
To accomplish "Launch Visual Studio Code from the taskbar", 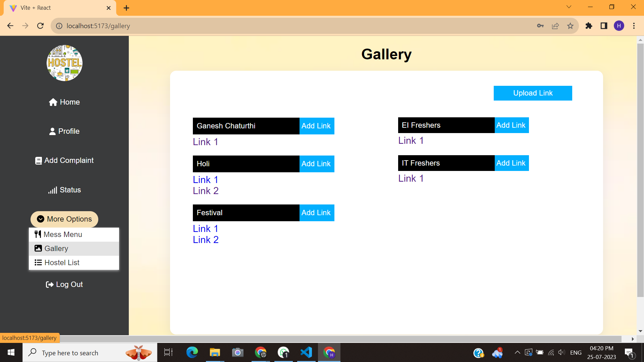I will coord(306,352).
